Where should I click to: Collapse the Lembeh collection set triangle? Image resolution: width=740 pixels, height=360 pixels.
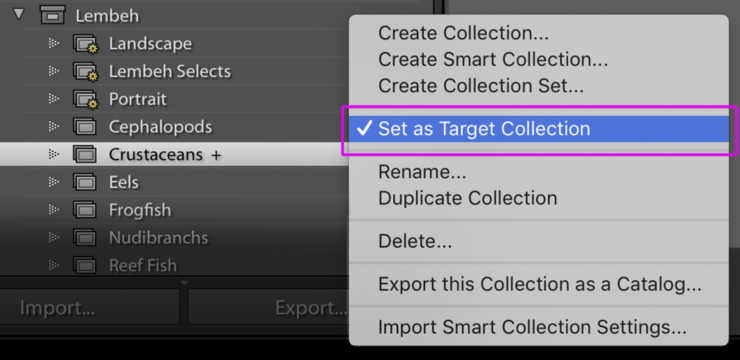[x=19, y=14]
